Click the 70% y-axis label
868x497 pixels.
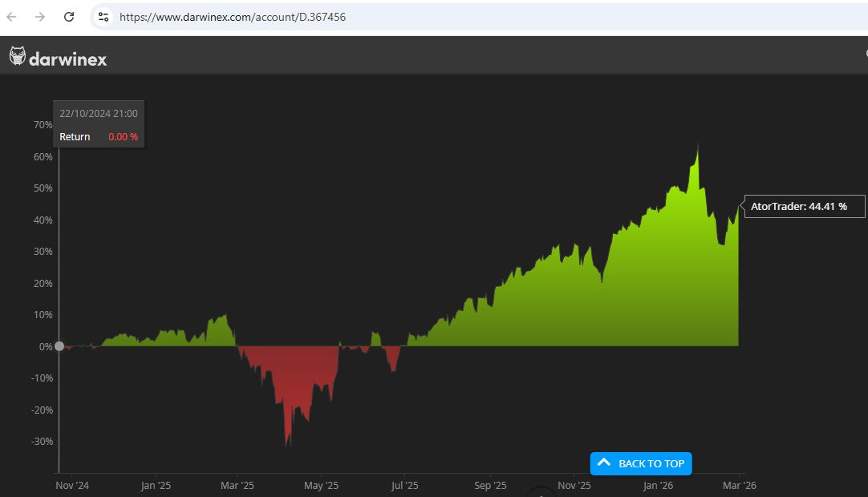(x=43, y=125)
